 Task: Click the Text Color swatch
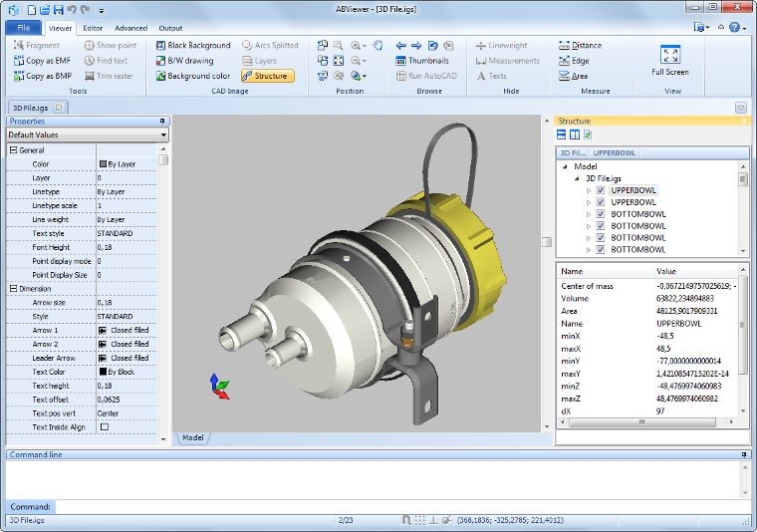click(x=103, y=372)
